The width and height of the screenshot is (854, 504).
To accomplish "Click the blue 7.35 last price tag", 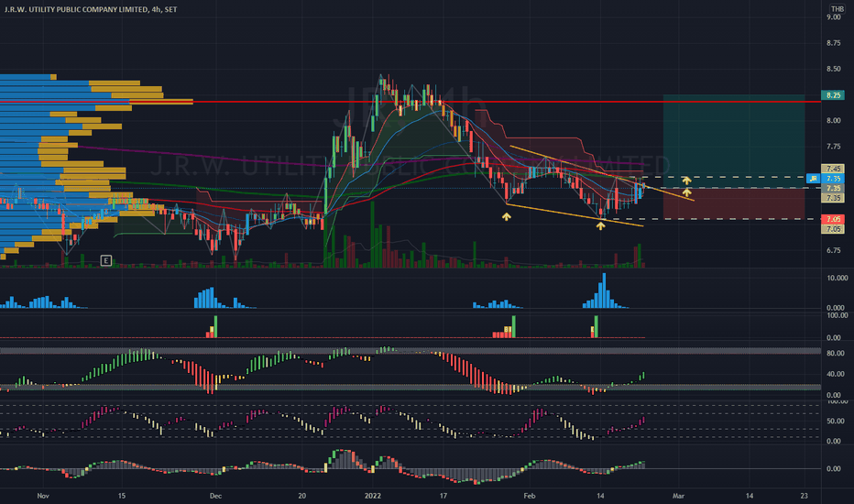I will [x=833, y=178].
